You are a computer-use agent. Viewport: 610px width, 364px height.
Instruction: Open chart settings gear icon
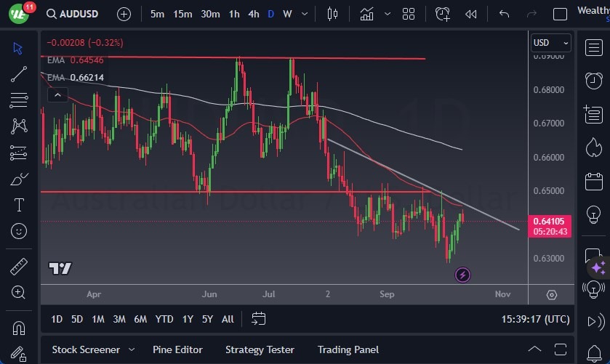point(552,294)
